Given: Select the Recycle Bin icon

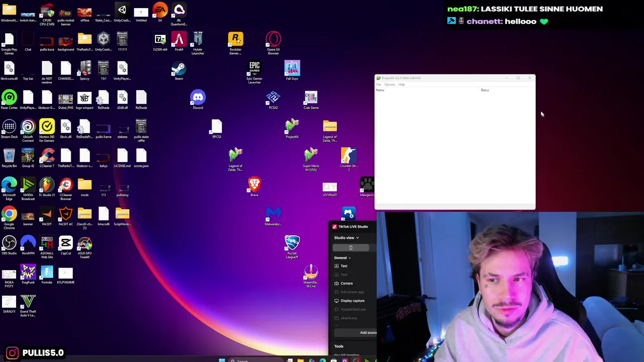Looking at the screenshot, I should 9,158.
